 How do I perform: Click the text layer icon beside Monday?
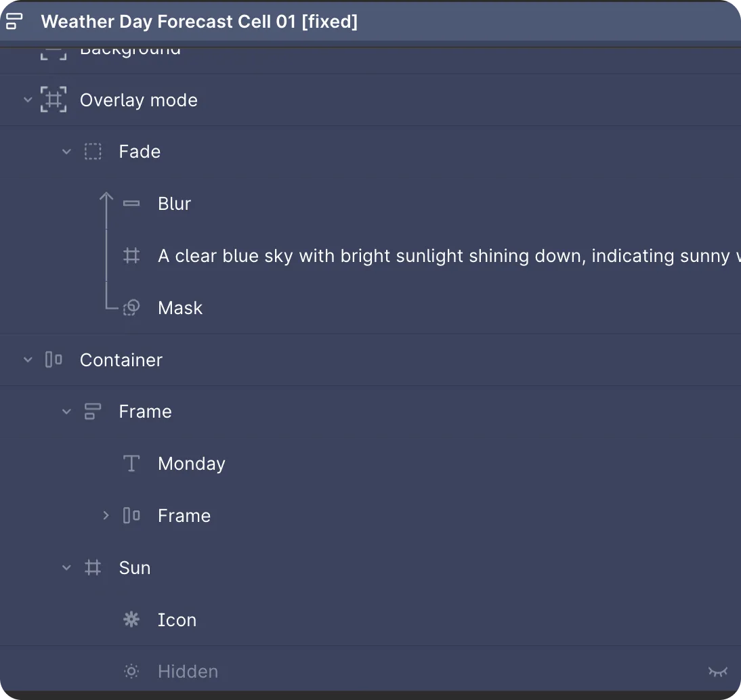click(x=131, y=463)
